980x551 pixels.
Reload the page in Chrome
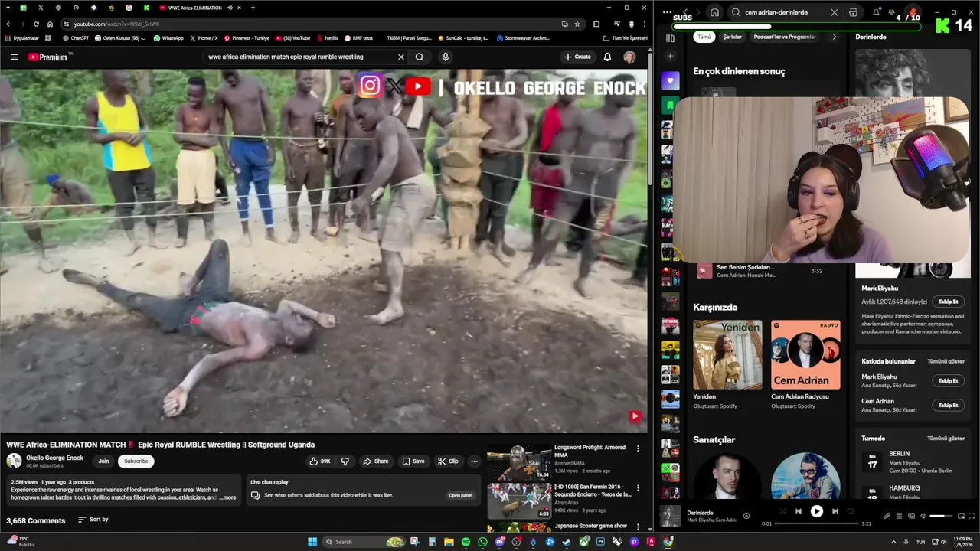35,24
